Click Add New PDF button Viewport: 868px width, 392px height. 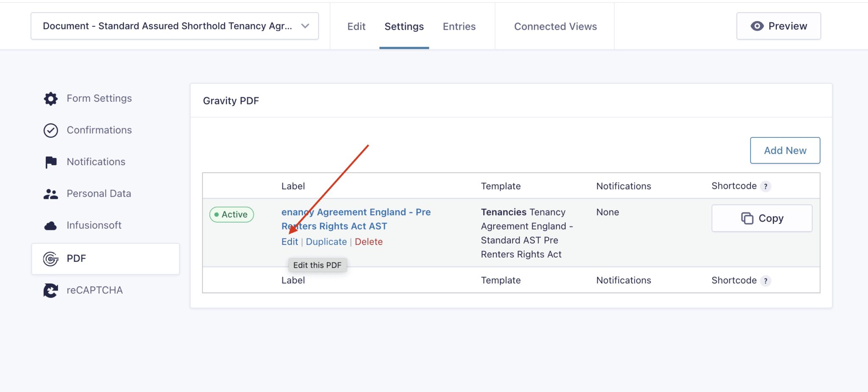pos(785,150)
